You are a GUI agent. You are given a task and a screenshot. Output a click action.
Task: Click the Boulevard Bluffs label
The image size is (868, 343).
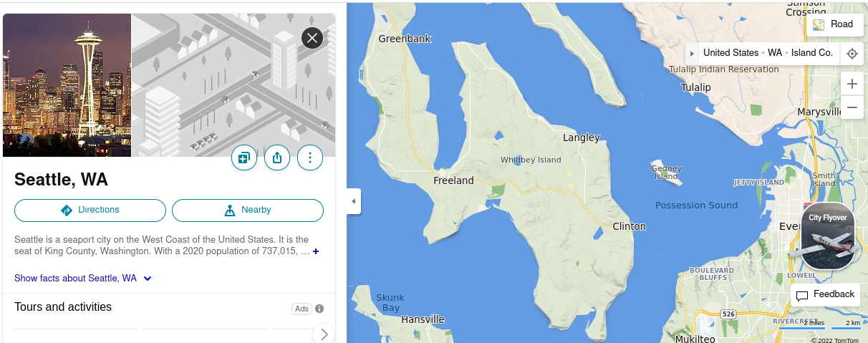711,274
